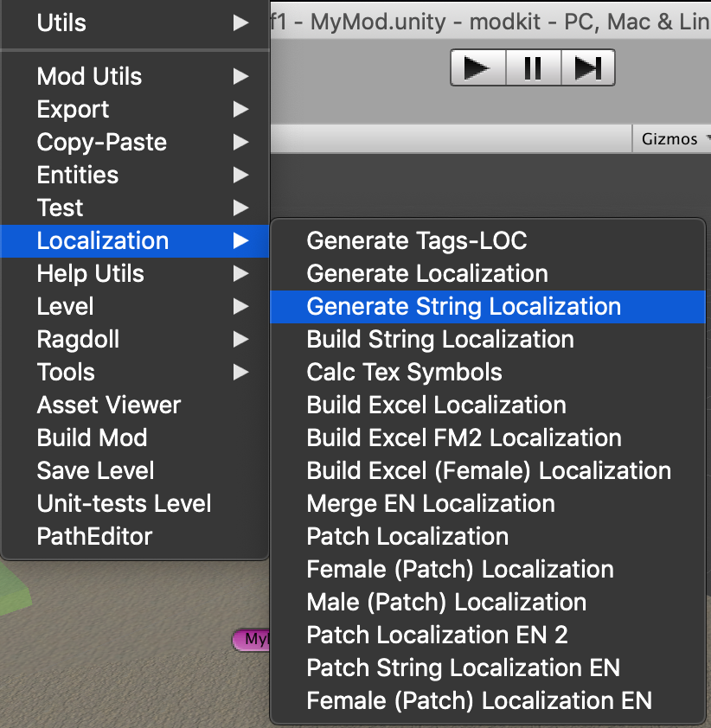Click the Step forward button
The width and height of the screenshot is (711, 728).
click(x=588, y=67)
